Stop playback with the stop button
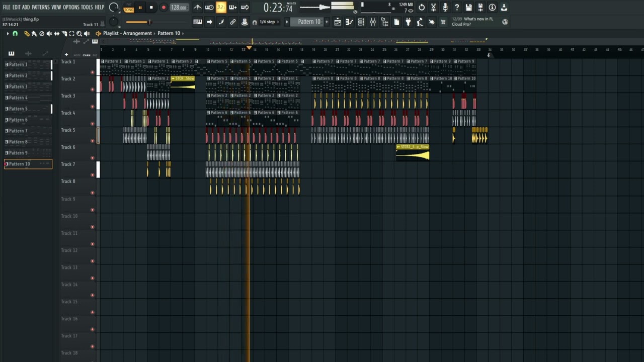Image resolution: width=644 pixels, height=362 pixels. 151,8
